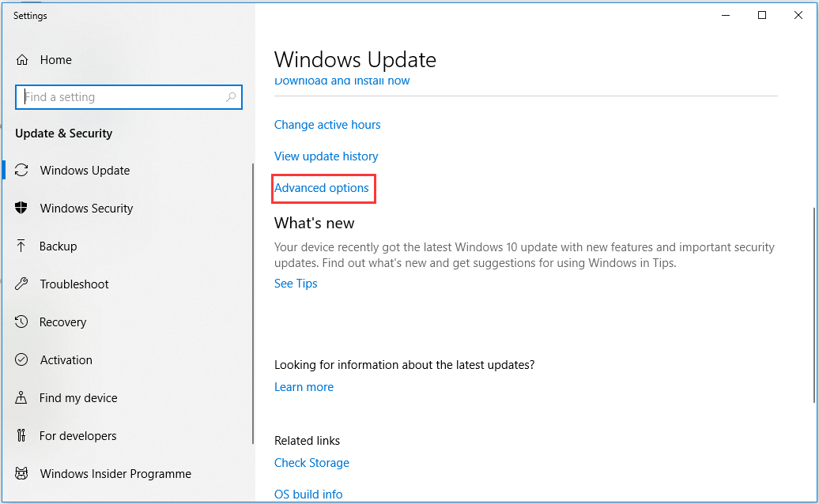Open the Check Storage link
The width and height of the screenshot is (819, 504).
(311, 463)
